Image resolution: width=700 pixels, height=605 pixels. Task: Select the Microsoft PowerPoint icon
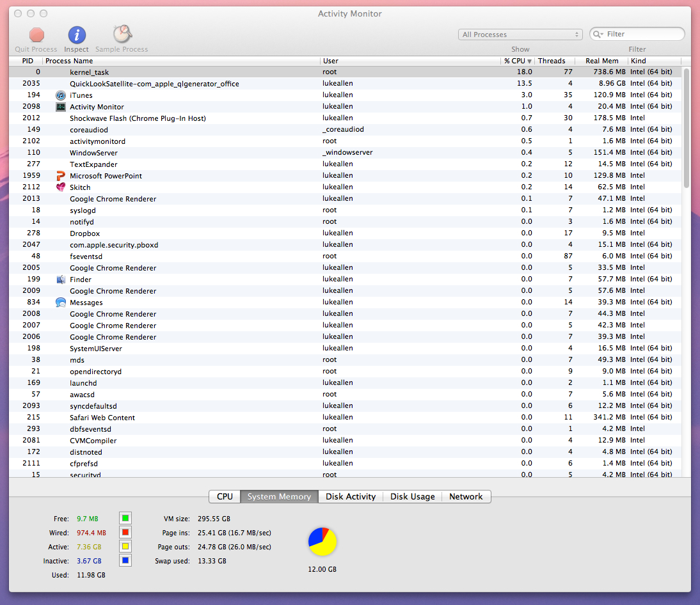coord(61,176)
